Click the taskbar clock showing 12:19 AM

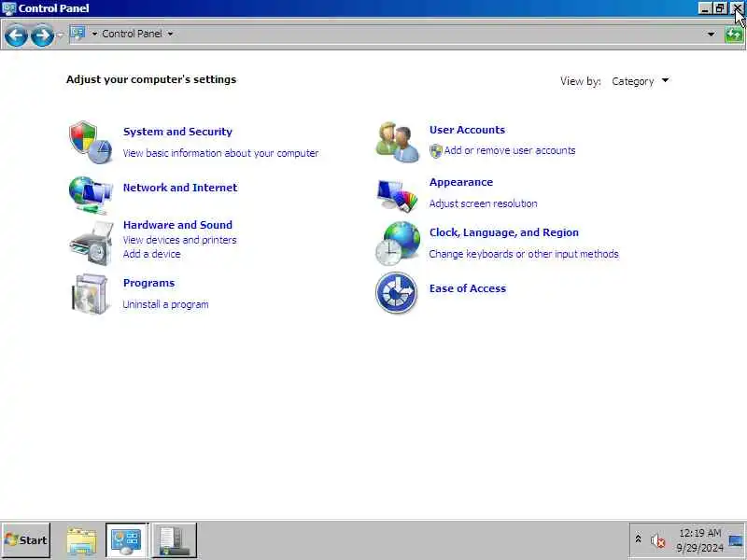[x=699, y=540]
